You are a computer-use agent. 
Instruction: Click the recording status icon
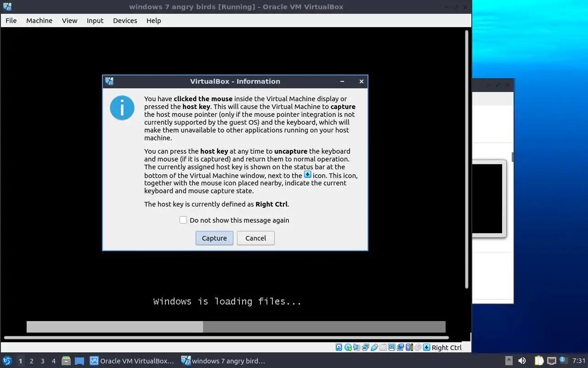click(x=400, y=347)
